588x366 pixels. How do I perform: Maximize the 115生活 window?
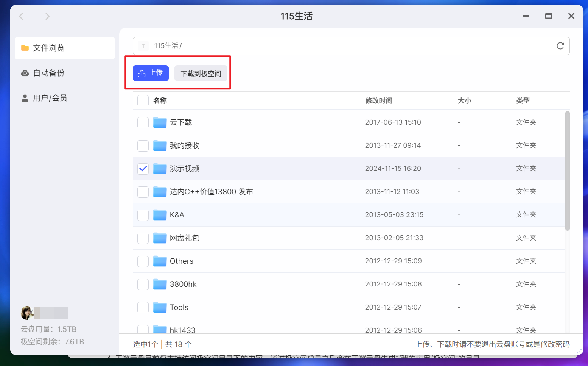[549, 16]
